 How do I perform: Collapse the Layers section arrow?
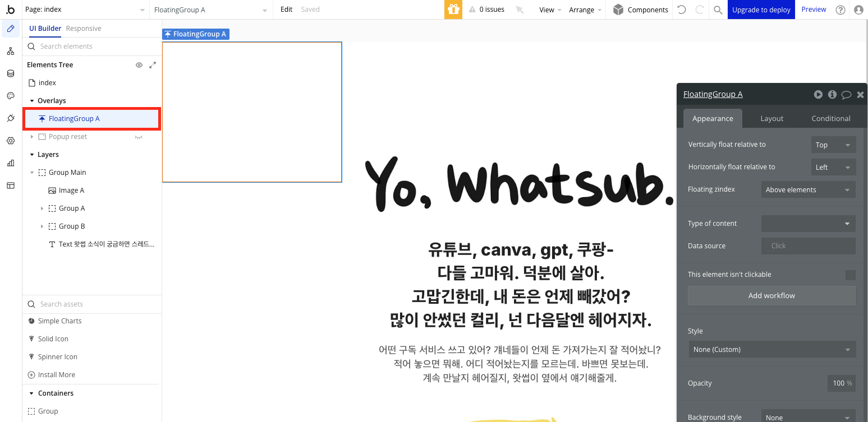click(x=32, y=155)
